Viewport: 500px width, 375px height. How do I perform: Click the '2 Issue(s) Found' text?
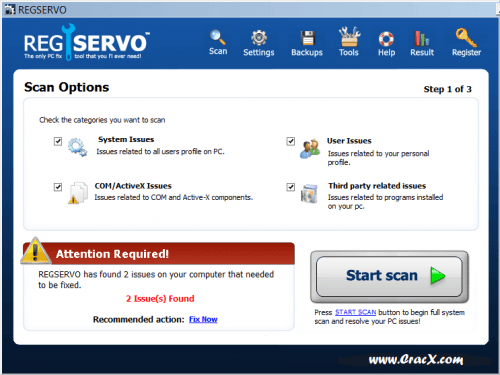coord(160,298)
